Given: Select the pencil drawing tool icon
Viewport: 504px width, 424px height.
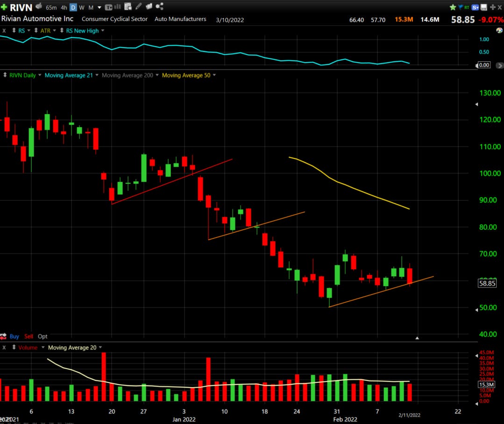Looking at the screenshot, I should (139, 7).
